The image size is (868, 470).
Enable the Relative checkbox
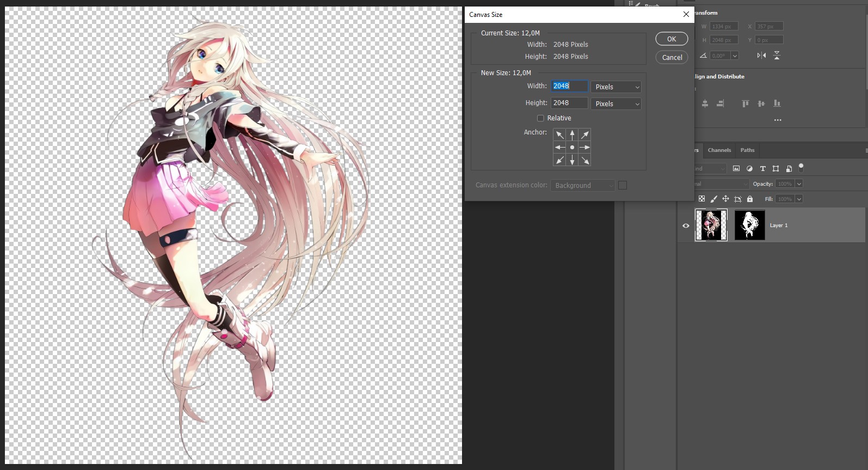[540, 118]
